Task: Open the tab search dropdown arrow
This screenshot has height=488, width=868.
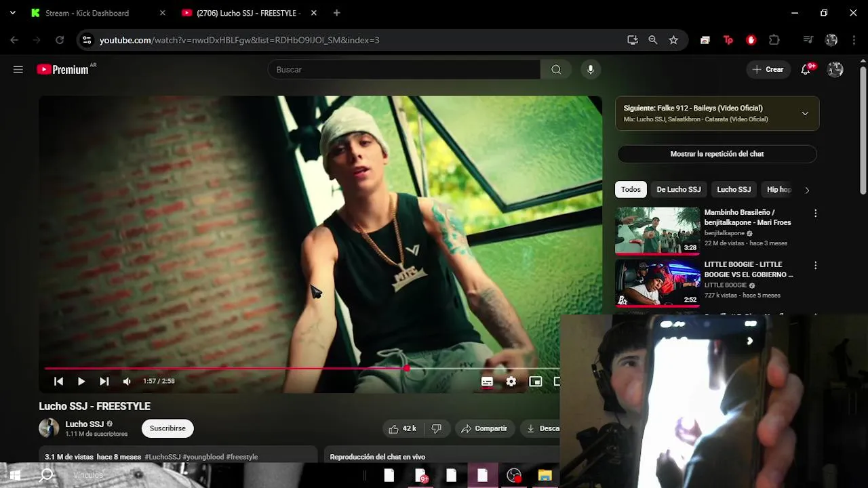Action: (12, 13)
